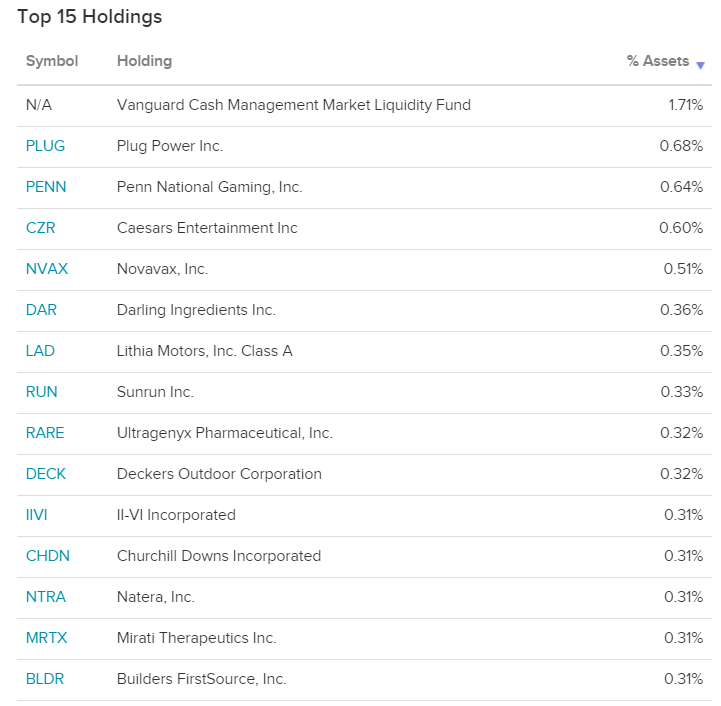Sort by the % Assets column header
Viewport: 721px width, 706px height.
click(657, 61)
